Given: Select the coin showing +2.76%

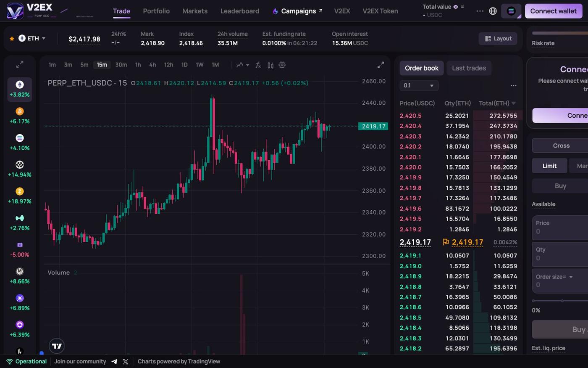Looking at the screenshot, I should (x=20, y=222).
